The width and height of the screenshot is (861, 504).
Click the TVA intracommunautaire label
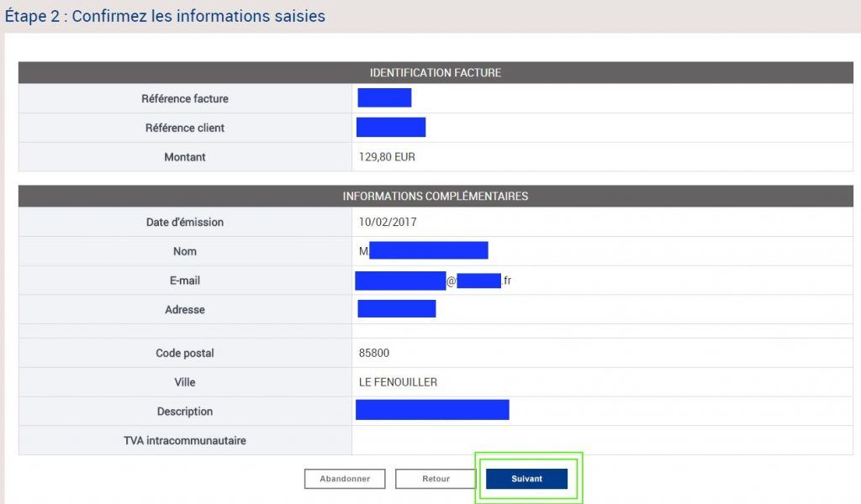click(x=185, y=440)
